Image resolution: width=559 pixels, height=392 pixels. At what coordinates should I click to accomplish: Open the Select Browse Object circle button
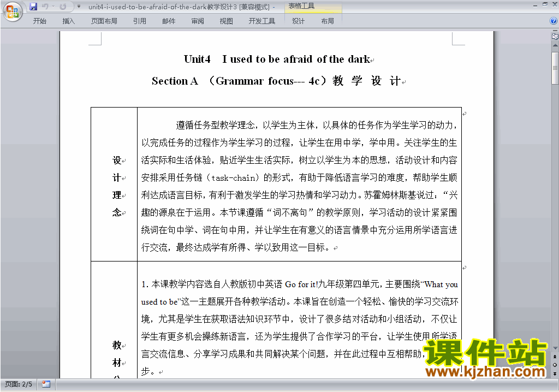coord(555,365)
